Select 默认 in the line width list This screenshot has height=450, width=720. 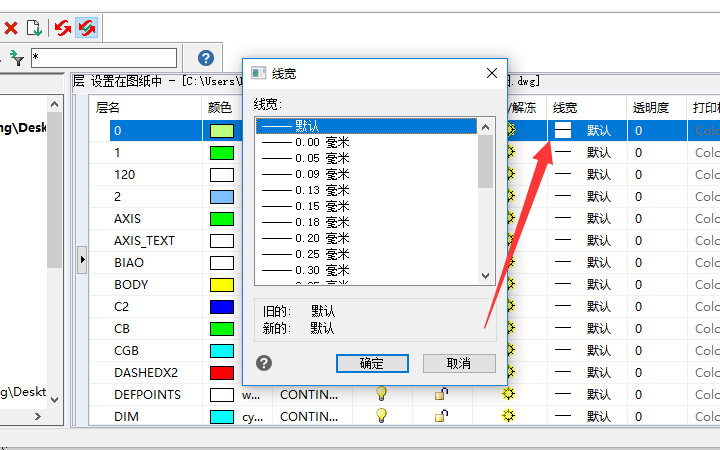coord(366,126)
